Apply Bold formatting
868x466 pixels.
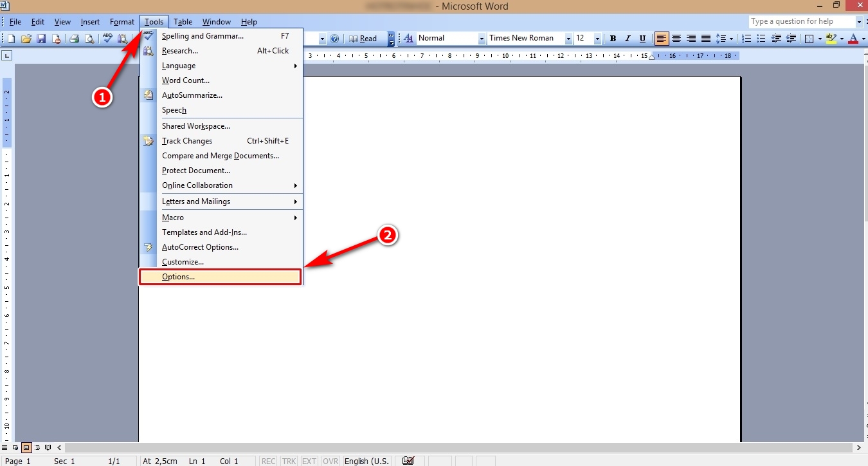613,39
